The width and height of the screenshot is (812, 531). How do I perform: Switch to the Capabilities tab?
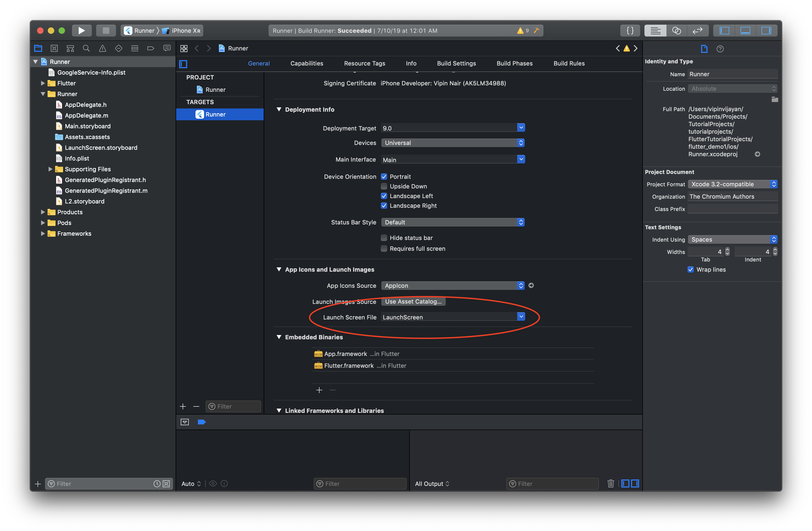(307, 63)
